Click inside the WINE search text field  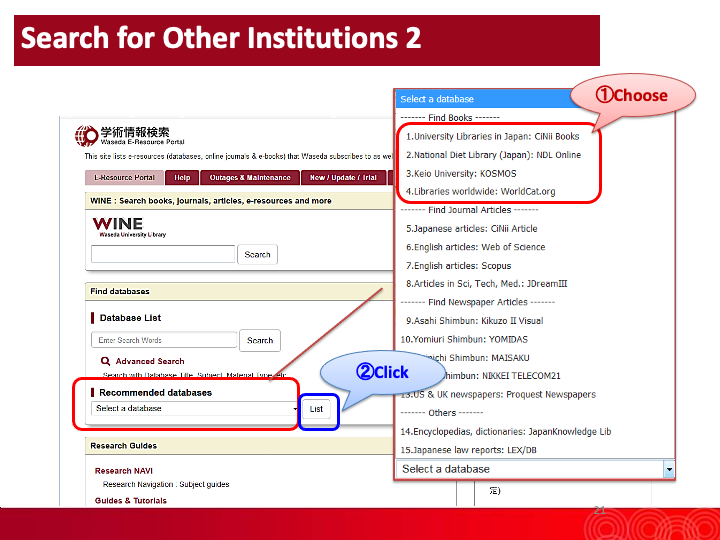tap(163, 254)
